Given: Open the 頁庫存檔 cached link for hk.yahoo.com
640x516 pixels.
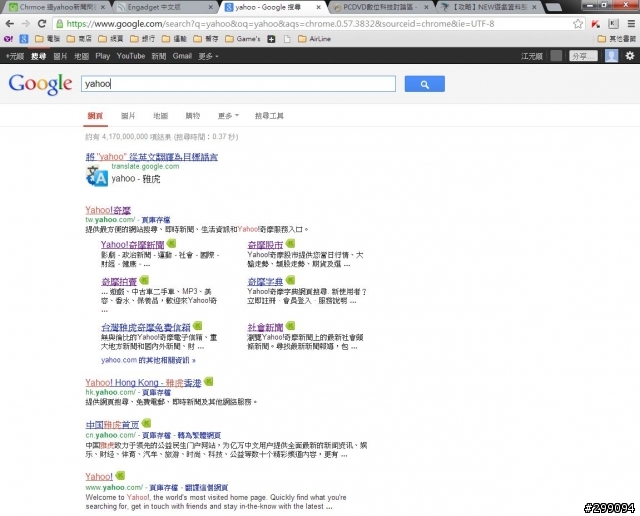Looking at the screenshot, I should point(156,392).
